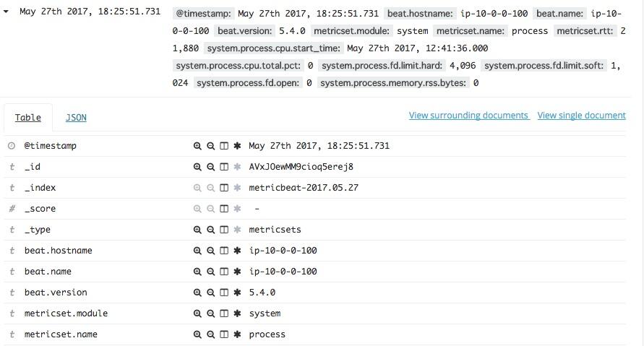Filter for field present on metricset.module
The image size is (644, 346).
[237, 313]
